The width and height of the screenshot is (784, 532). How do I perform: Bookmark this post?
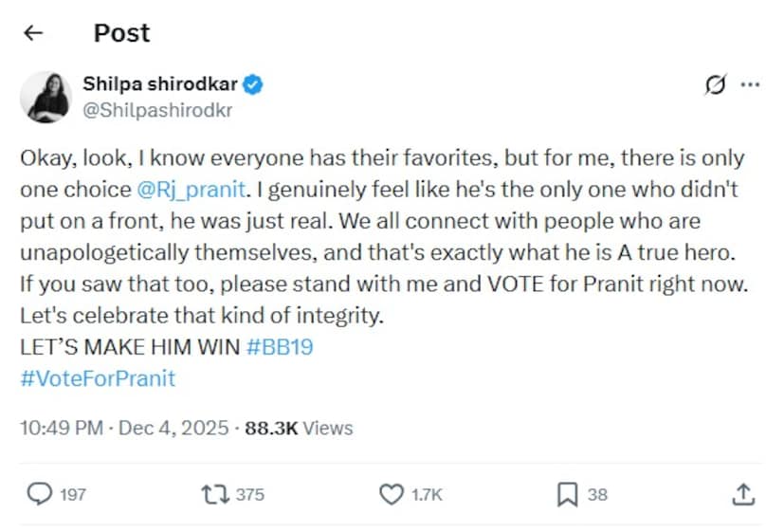(x=566, y=493)
